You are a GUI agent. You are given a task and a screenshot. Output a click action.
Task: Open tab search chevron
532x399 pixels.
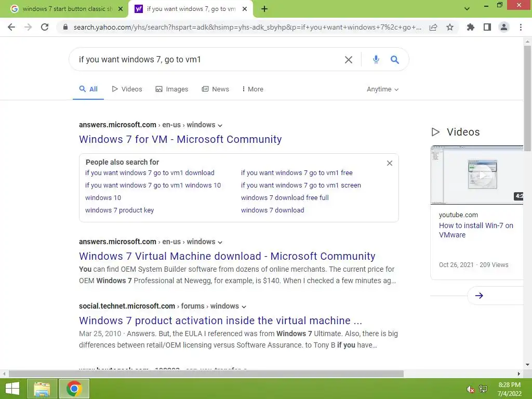(x=467, y=9)
